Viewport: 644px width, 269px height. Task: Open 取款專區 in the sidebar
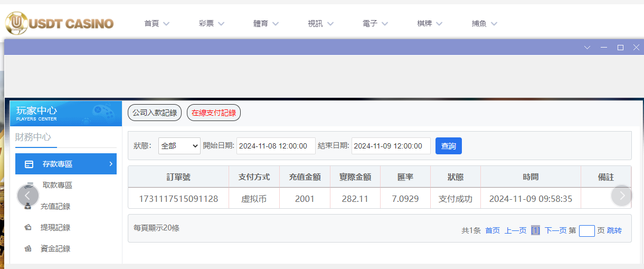click(57, 185)
